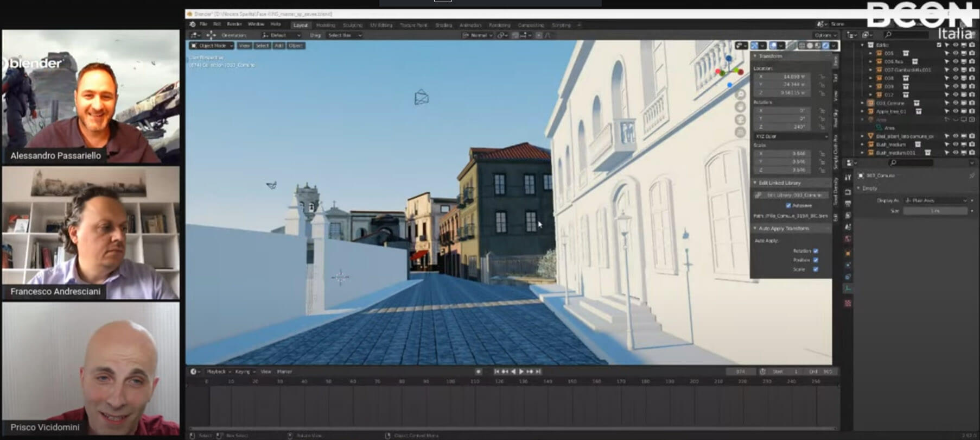This screenshot has height=440, width=980.
Task: Add a new workspace with the plus icon
Action: tap(579, 25)
